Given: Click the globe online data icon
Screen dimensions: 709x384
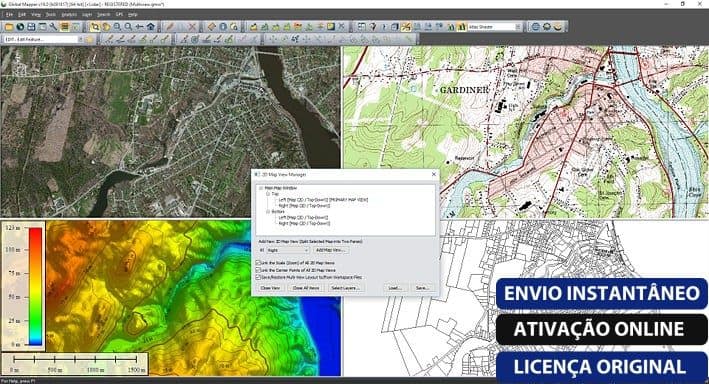Looking at the screenshot, I should click(20, 27).
